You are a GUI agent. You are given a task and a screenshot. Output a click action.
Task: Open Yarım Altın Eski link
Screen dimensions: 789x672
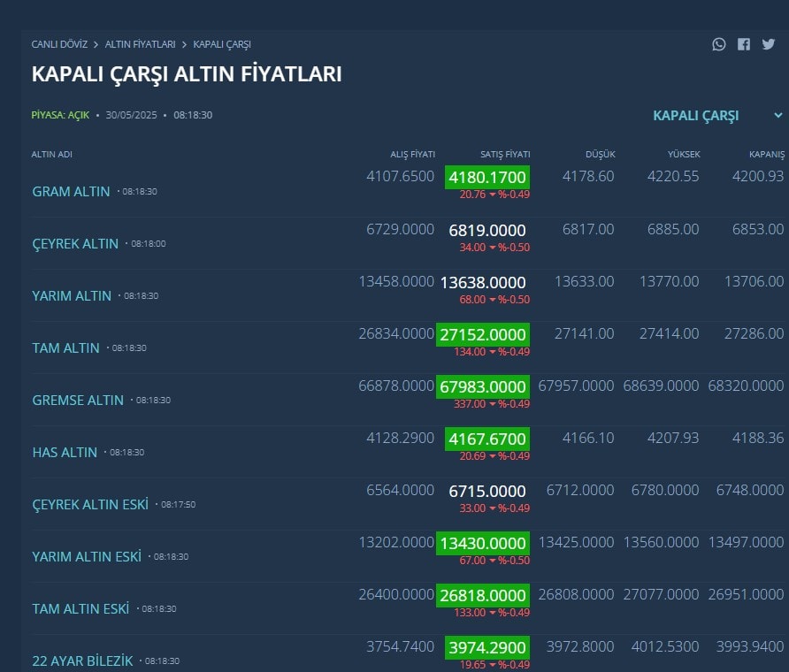click(x=87, y=556)
